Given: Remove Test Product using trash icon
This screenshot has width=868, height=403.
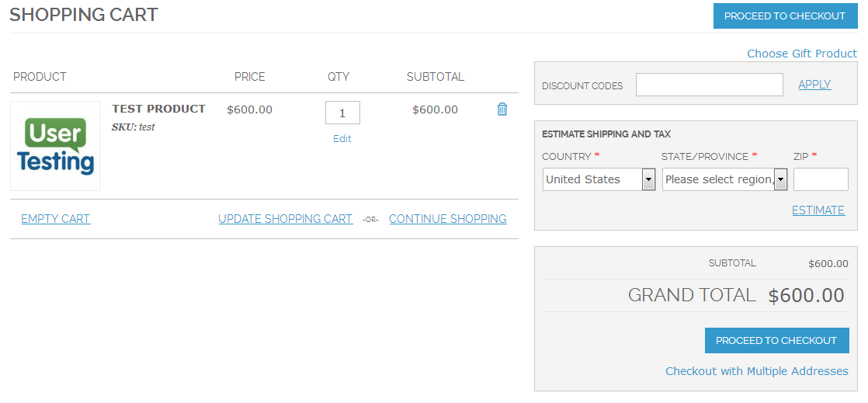Looking at the screenshot, I should [x=502, y=109].
